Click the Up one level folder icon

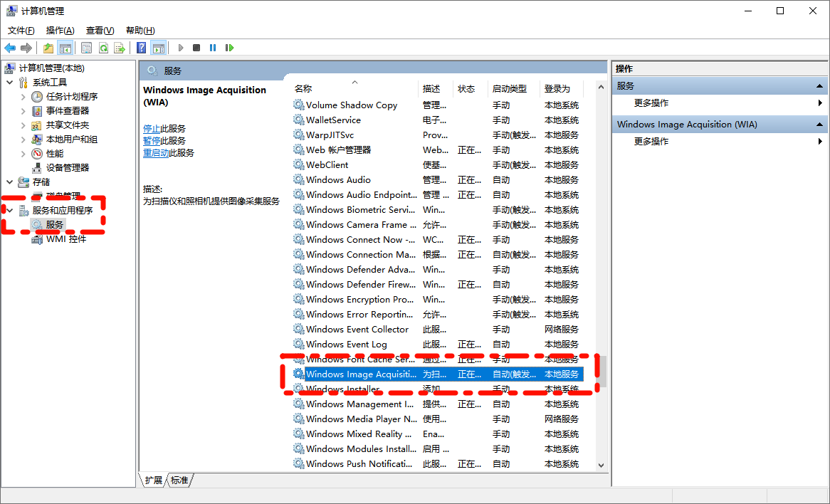[x=48, y=48]
